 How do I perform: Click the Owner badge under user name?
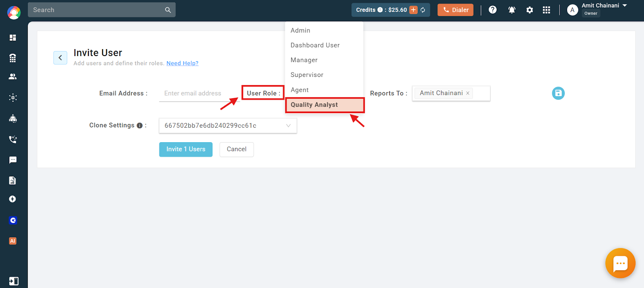tap(591, 14)
